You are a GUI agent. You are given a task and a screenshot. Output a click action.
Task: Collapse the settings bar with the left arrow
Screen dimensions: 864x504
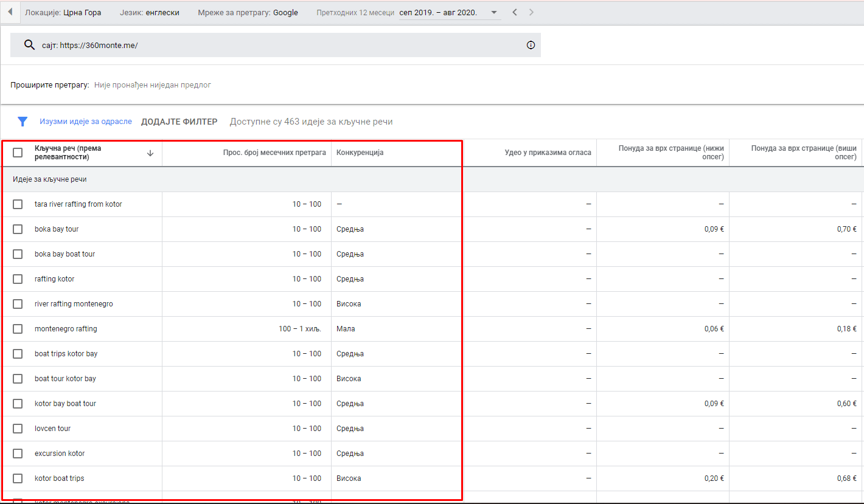10,12
